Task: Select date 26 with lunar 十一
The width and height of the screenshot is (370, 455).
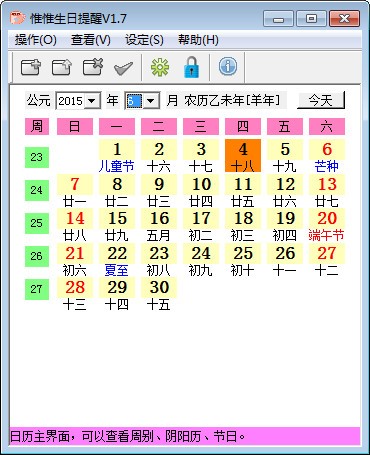Action: click(285, 260)
